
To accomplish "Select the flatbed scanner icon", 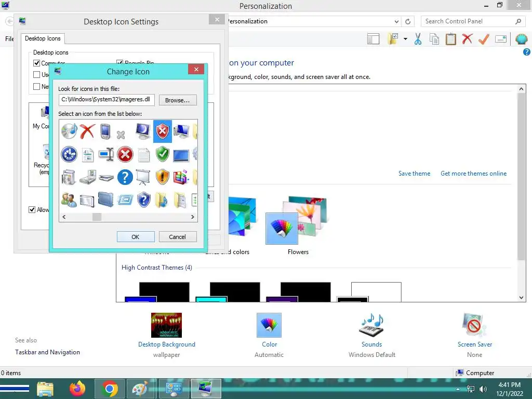I will pos(106,178).
